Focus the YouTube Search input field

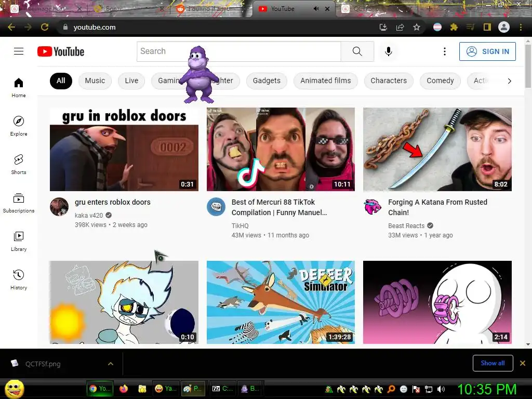[239, 51]
